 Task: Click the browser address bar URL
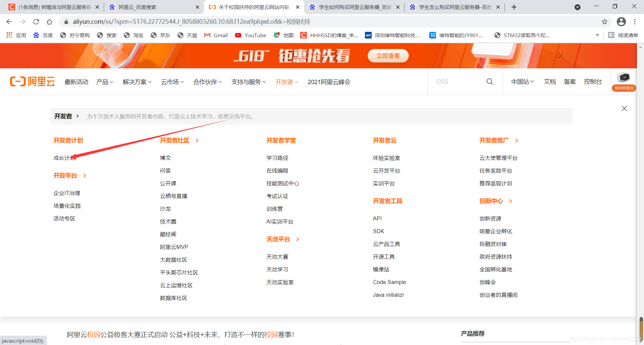(x=192, y=22)
